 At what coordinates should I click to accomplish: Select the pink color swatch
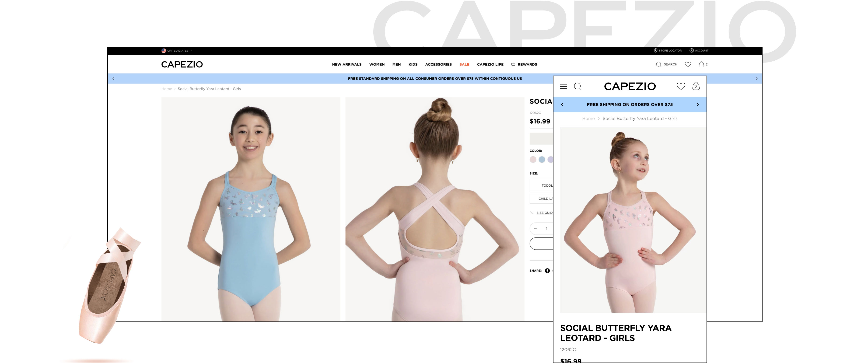(x=533, y=159)
